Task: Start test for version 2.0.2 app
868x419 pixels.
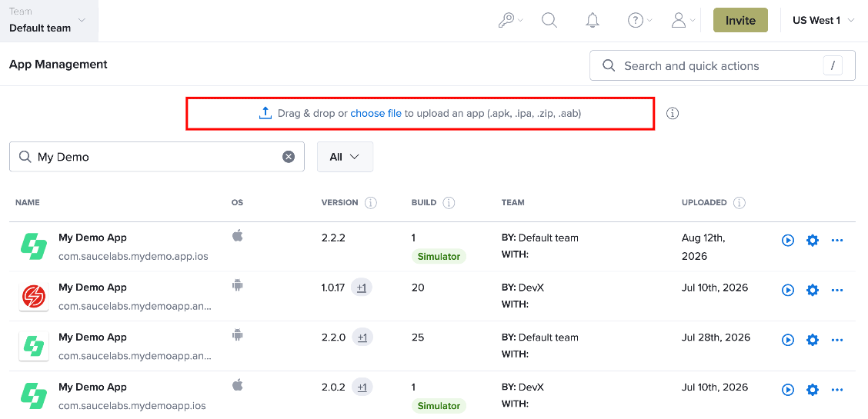Action: (x=788, y=390)
